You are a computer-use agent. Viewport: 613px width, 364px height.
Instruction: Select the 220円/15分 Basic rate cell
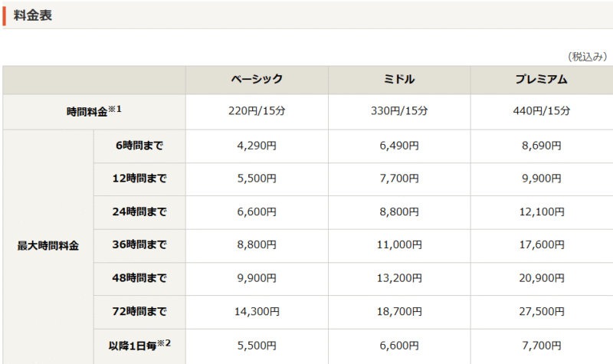point(257,111)
